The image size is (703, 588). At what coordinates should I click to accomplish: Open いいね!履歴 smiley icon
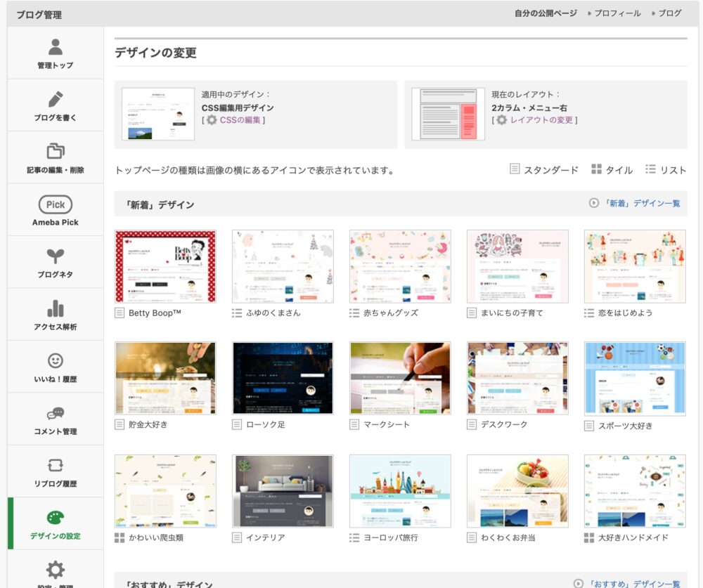(x=55, y=360)
